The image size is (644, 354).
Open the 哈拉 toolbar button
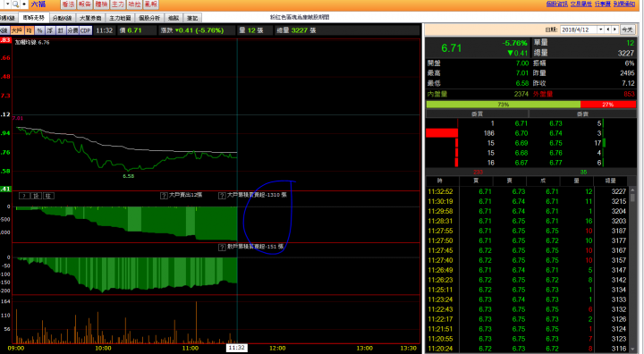[x=134, y=4]
